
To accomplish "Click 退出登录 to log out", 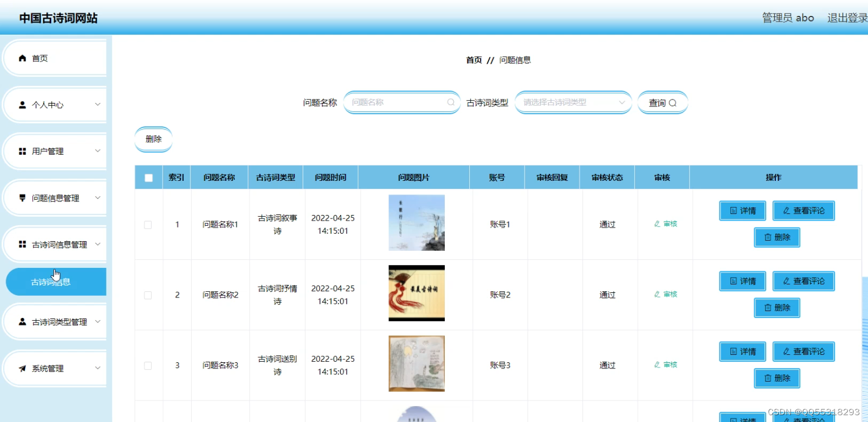I will click(x=848, y=18).
